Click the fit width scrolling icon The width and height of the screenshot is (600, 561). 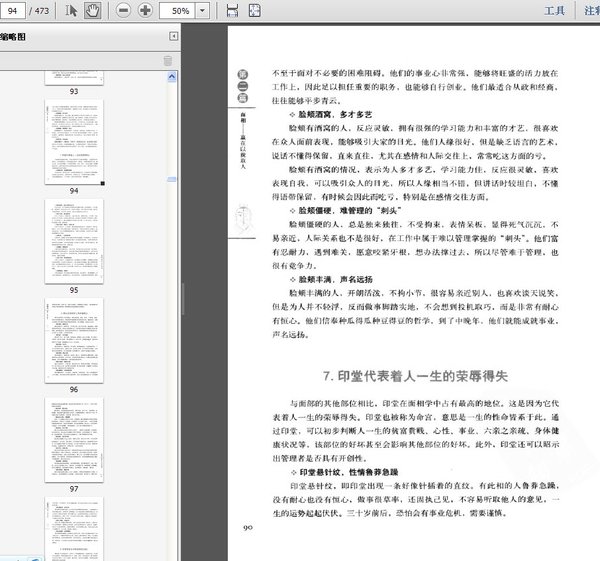(x=232, y=10)
